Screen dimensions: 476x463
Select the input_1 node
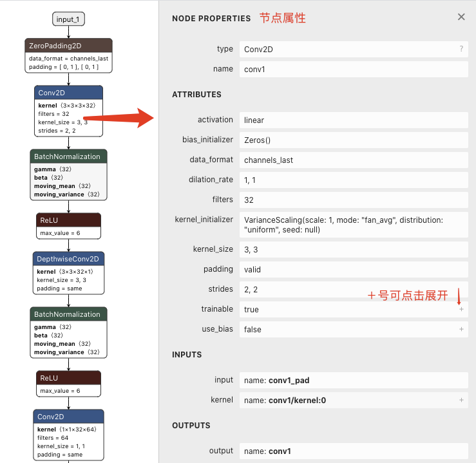point(68,19)
